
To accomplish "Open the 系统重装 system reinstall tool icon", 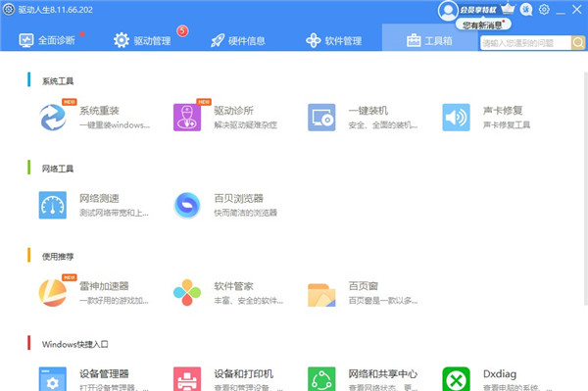I will click(53, 118).
